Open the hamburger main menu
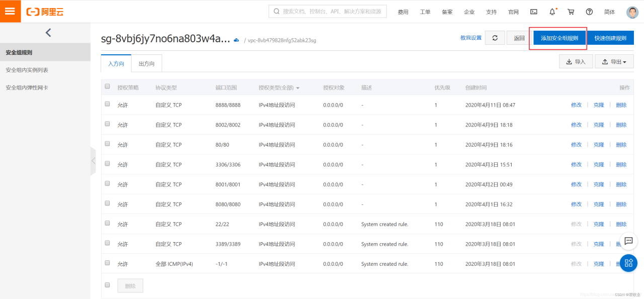This screenshot has height=299, width=644. click(x=10, y=11)
